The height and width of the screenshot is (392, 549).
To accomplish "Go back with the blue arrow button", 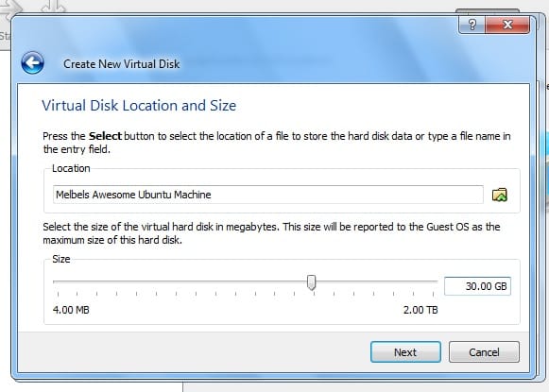I will (32, 63).
